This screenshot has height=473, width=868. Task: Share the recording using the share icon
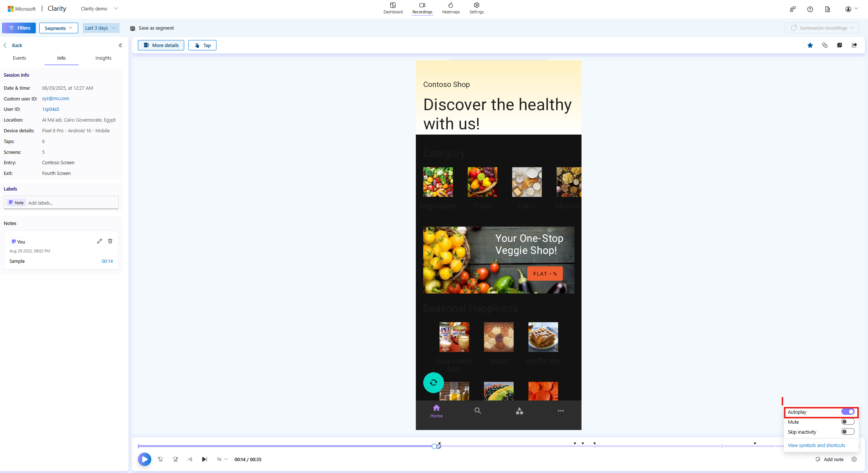coord(854,45)
